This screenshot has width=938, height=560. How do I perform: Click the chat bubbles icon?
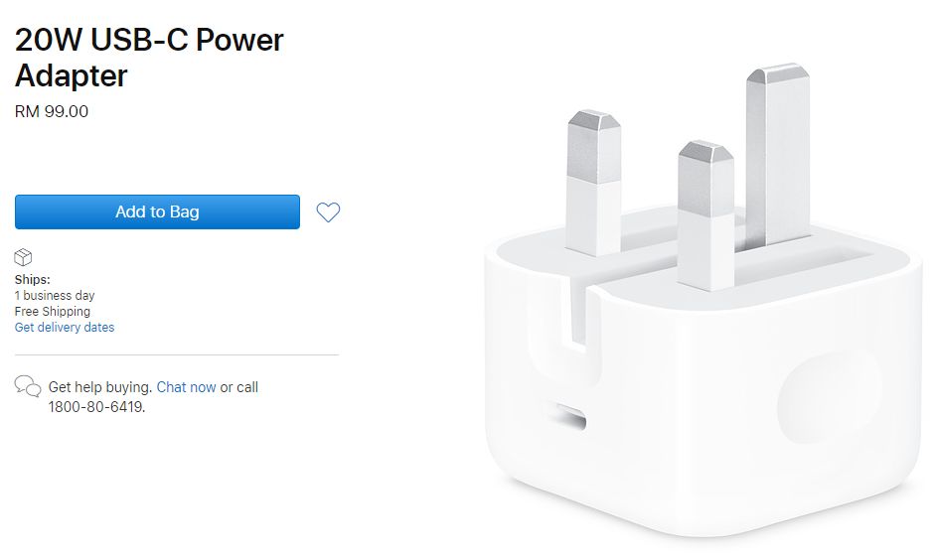tap(28, 386)
